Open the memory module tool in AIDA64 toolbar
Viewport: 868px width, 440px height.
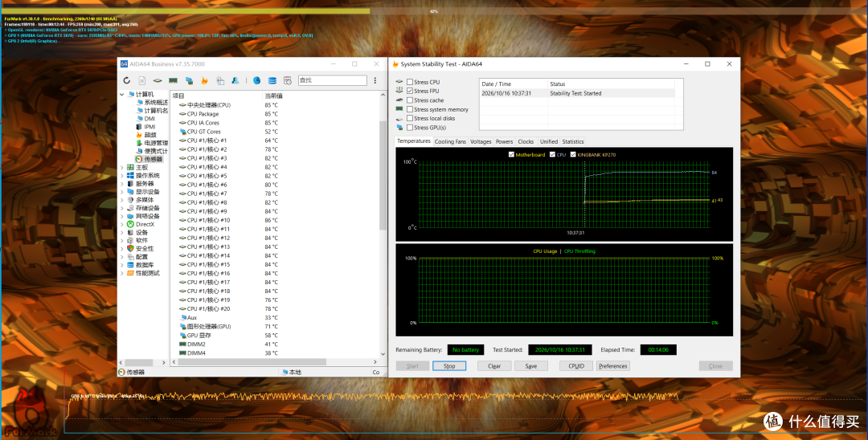174,81
